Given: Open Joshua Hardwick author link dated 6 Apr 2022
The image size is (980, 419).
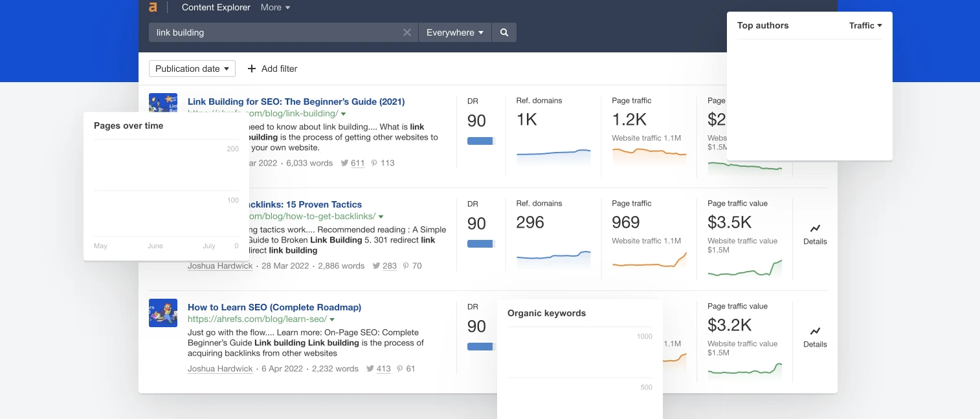Looking at the screenshot, I should [x=220, y=369].
